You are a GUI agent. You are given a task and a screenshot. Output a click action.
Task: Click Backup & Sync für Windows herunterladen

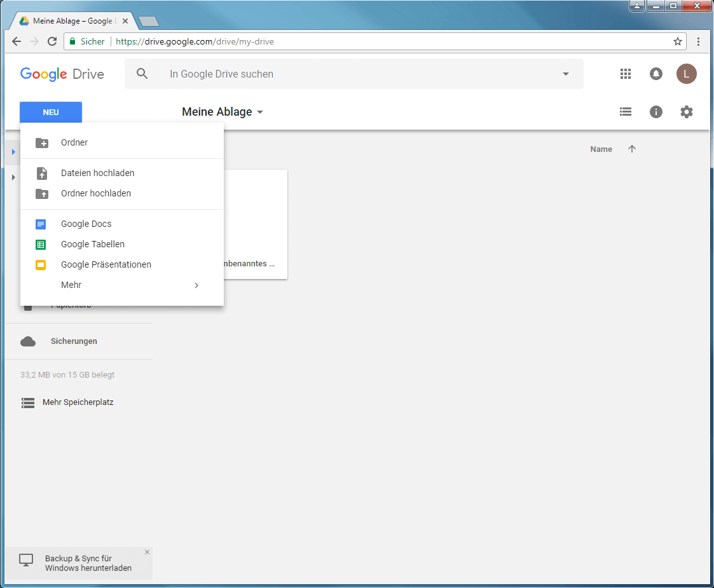click(88, 563)
